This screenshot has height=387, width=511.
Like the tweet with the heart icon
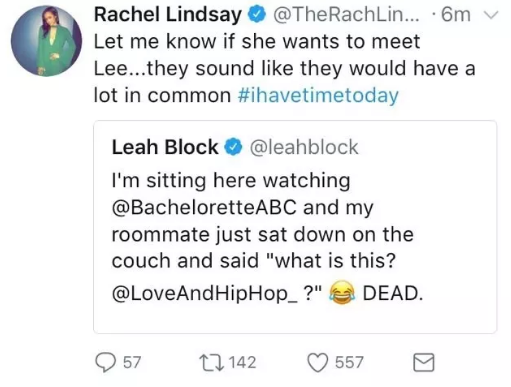point(317,363)
